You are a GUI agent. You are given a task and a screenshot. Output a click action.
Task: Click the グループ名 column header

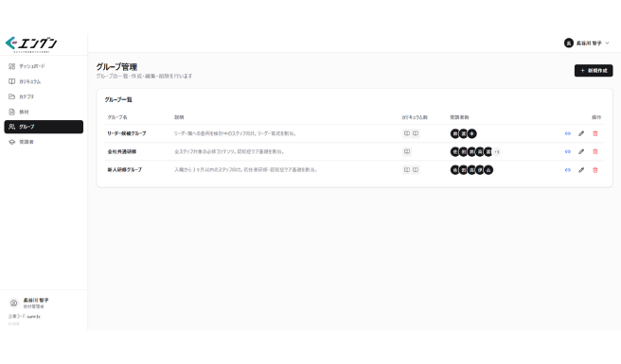pos(117,117)
